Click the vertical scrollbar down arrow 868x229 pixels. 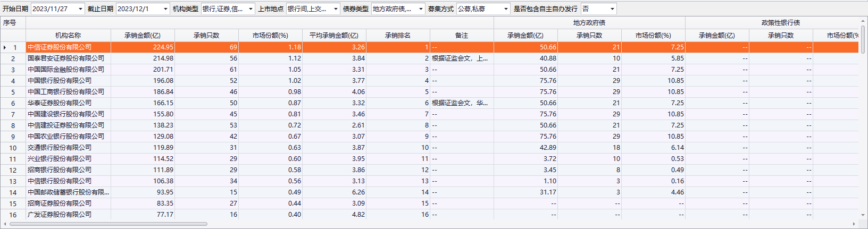tap(863, 215)
